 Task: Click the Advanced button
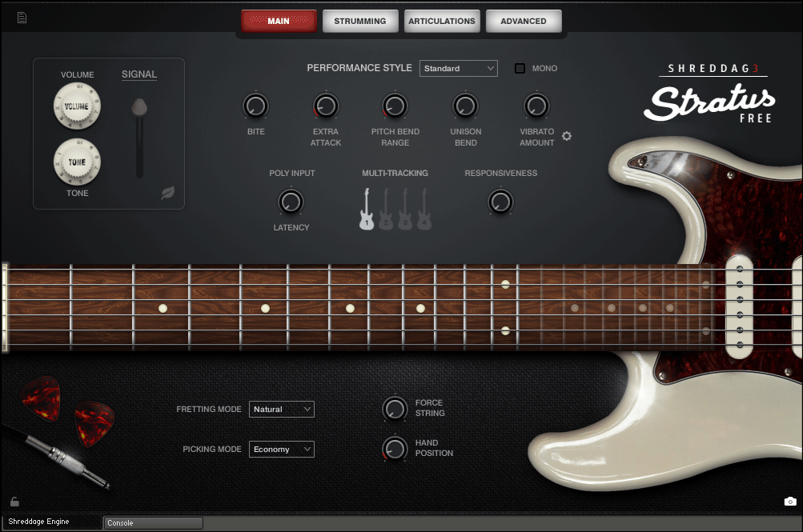(523, 21)
